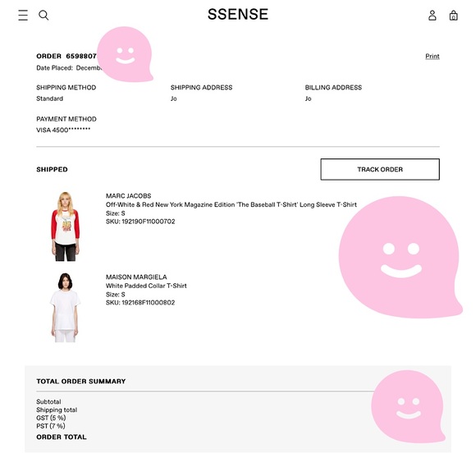The height and width of the screenshot is (476, 476).
Task: Open the account profile icon
Action: (433, 15)
